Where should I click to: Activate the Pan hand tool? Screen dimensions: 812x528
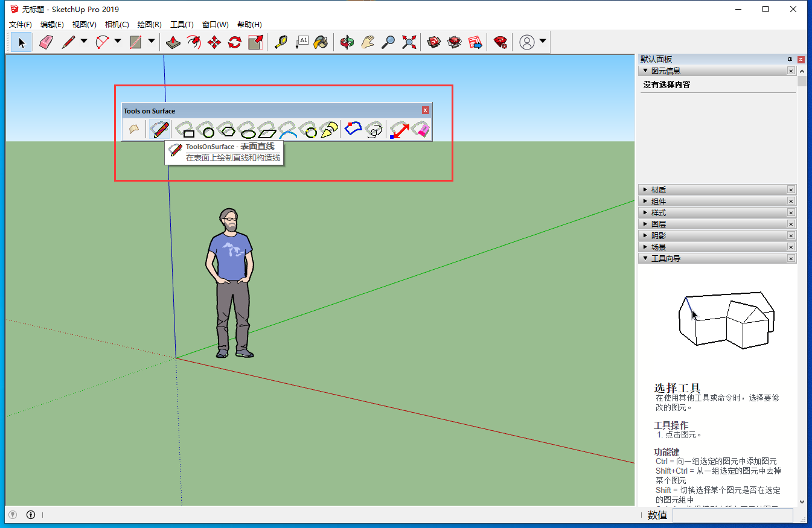(368, 42)
